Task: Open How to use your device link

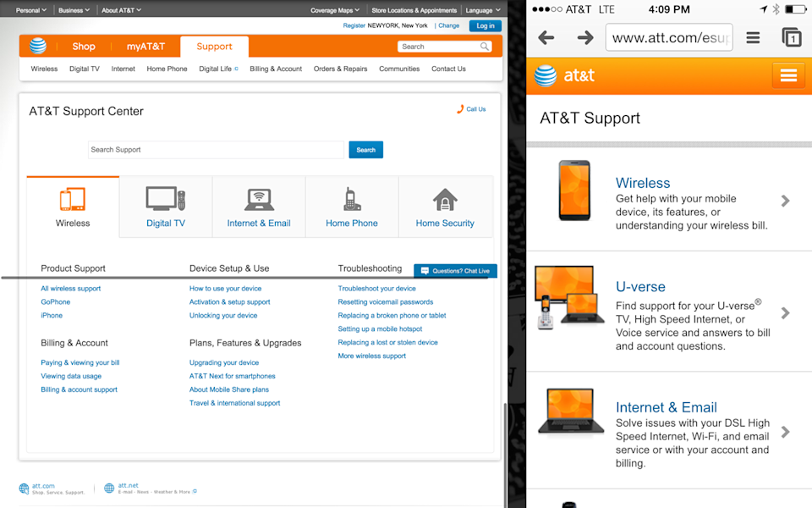Action: (225, 288)
